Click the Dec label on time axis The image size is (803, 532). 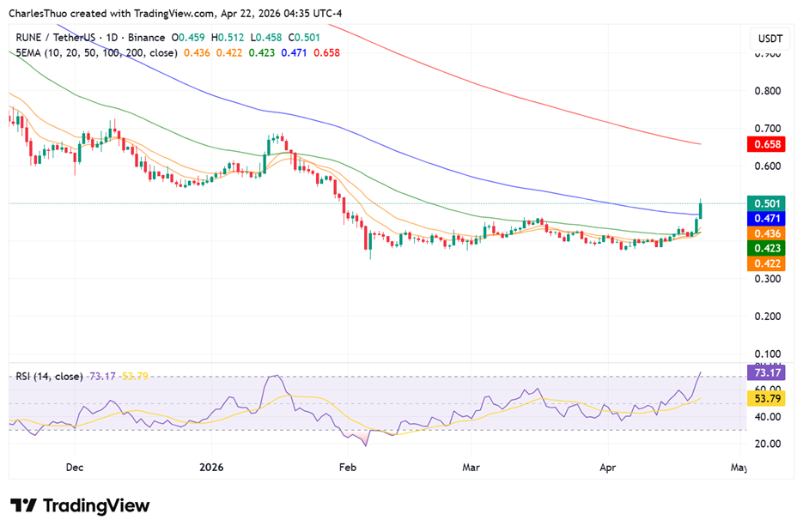(75, 468)
